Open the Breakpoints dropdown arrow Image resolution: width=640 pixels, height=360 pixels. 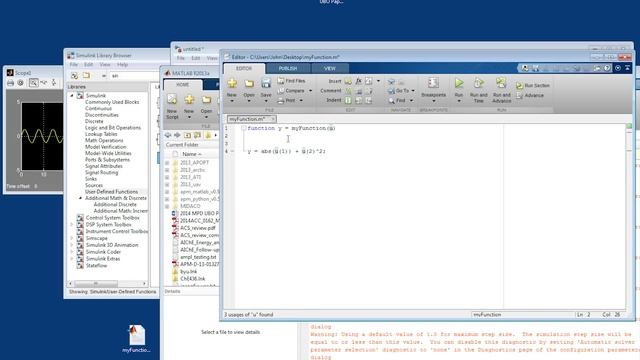(433, 101)
